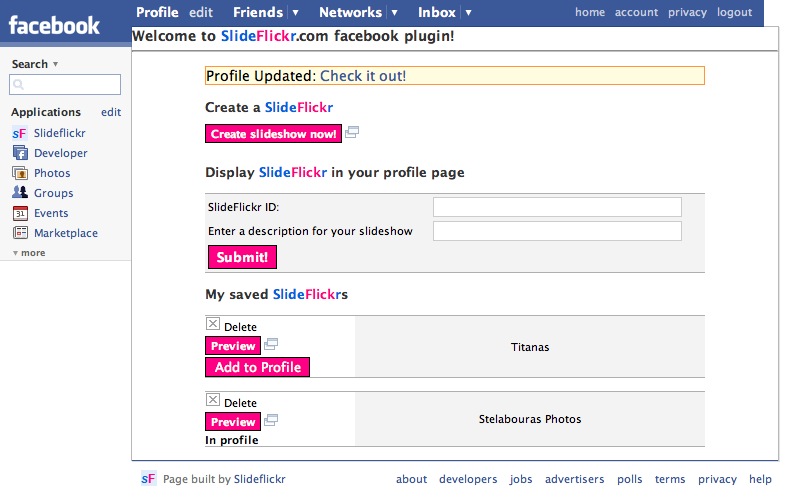Click the SlideFlickr ID input field
The width and height of the screenshot is (787, 498).
coord(557,207)
